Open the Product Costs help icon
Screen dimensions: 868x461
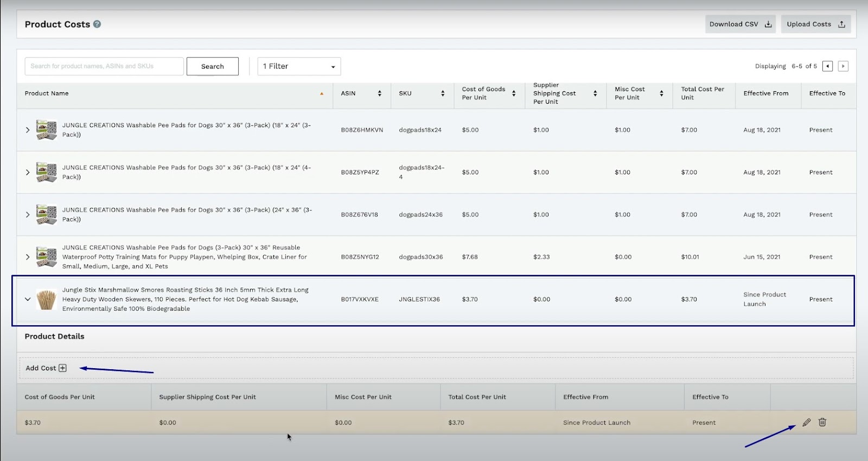97,24
